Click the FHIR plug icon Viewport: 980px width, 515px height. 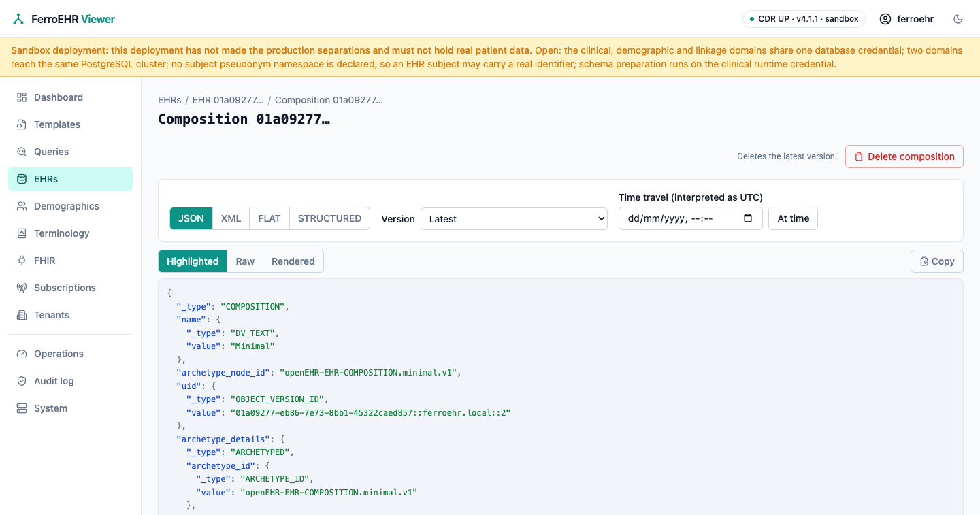[x=22, y=261]
